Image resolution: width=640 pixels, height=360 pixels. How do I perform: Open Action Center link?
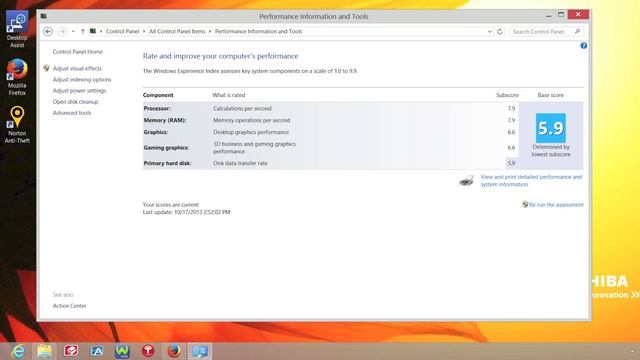tap(69, 306)
